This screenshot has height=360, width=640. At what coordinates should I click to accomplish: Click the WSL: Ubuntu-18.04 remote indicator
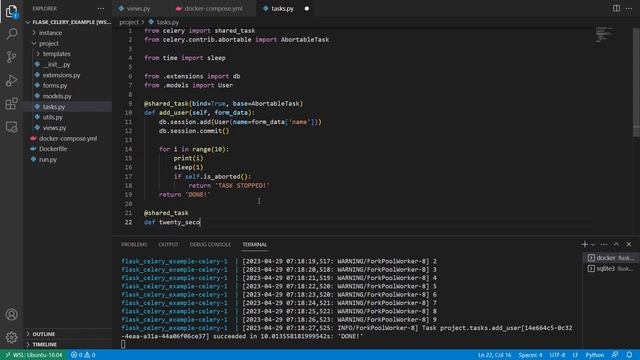33,355
